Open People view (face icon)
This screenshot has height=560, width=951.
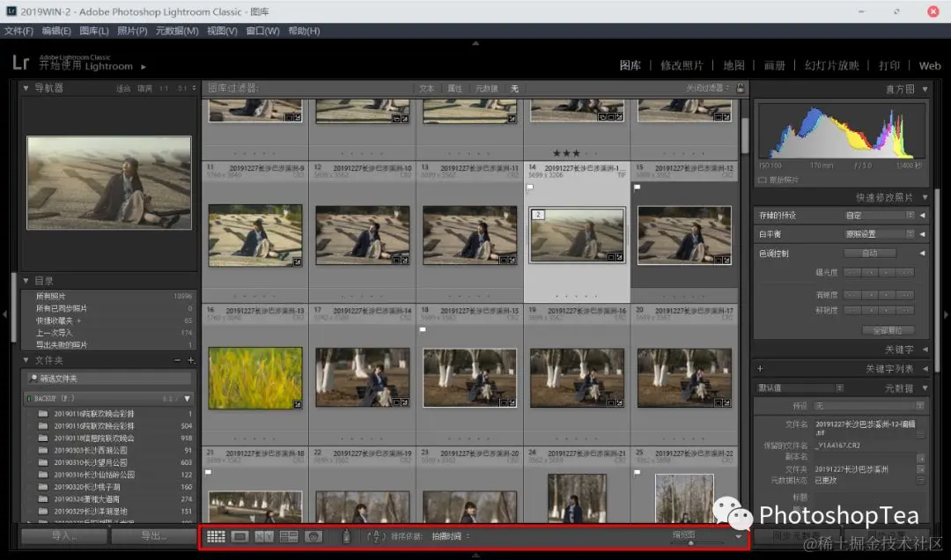313,536
